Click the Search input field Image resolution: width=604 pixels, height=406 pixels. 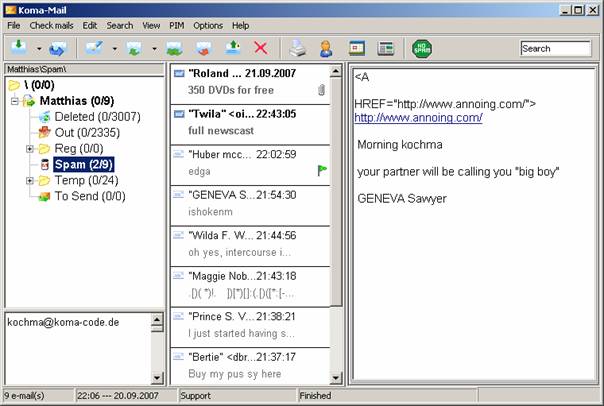click(x=555, y=49)
